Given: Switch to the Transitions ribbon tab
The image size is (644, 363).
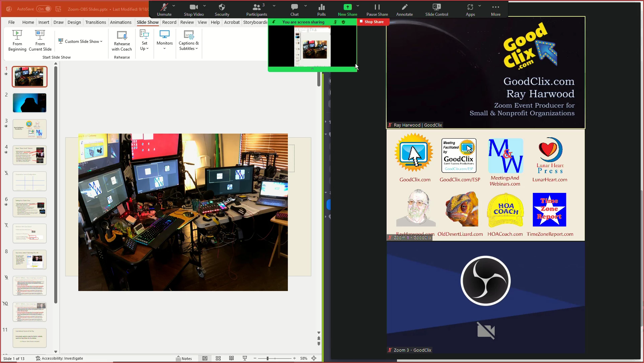Looking at the screenshot, I should pyautogui.click(x=95, y=22).
